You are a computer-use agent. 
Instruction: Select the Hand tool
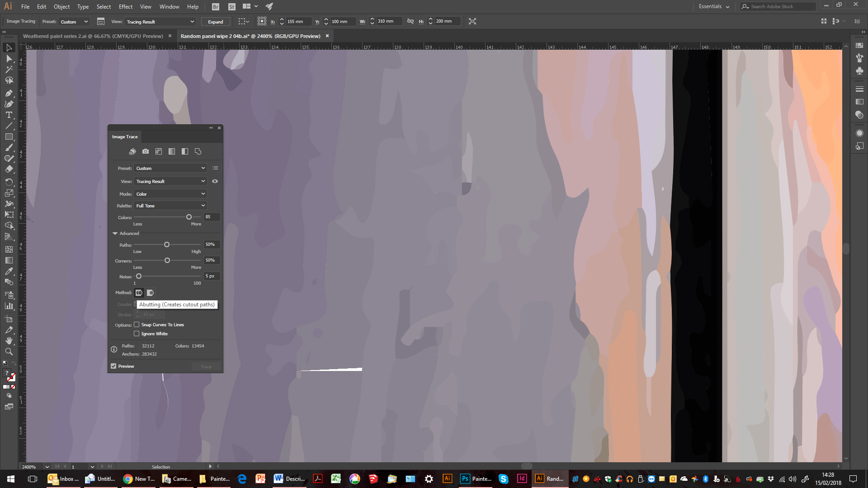[x=9, y=341]
